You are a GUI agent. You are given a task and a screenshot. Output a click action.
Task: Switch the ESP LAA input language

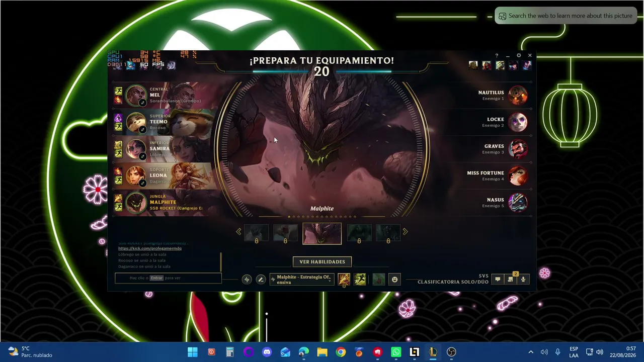pyautogui.click(x=574, y=352)
